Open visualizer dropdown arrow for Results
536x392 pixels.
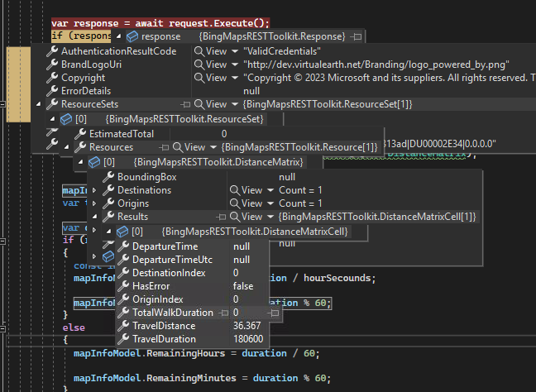[270, 217]
